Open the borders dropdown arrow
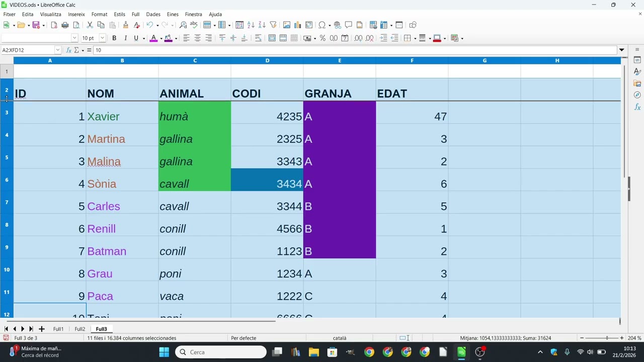644x362 pixels. pos(414,38)
